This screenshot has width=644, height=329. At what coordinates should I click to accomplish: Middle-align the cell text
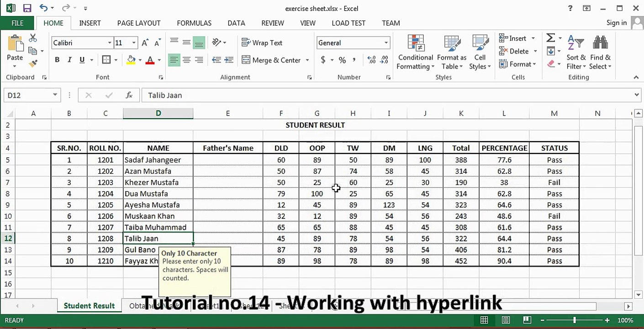click(186, 42)
